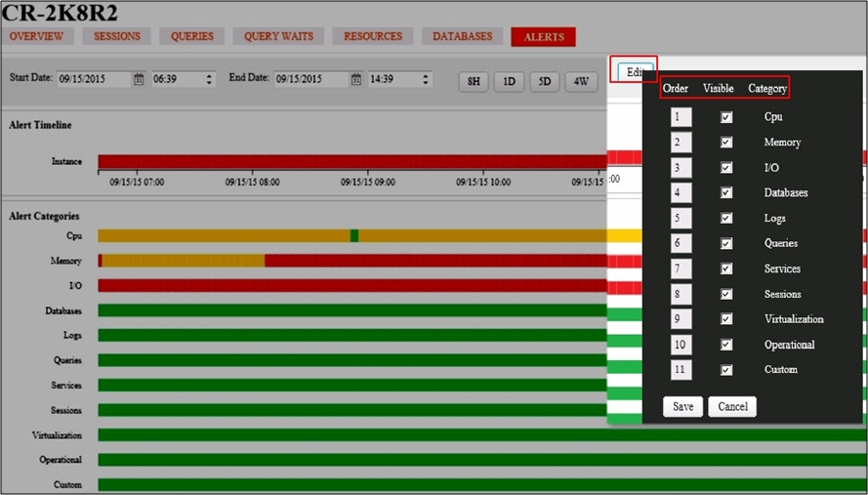Image resolution: width=868 pixels, height=495 pixels.
Task: Go to the QUERIES tab
Action: [x=192, y=36]
